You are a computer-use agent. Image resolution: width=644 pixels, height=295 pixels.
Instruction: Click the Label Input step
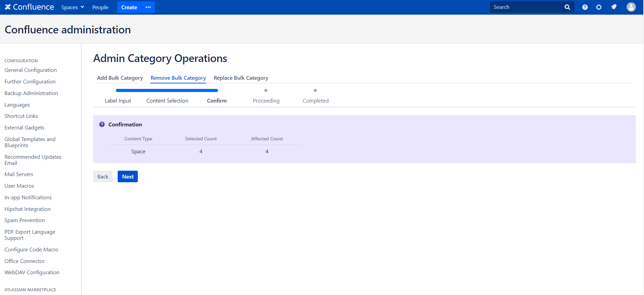click(118, 101)
